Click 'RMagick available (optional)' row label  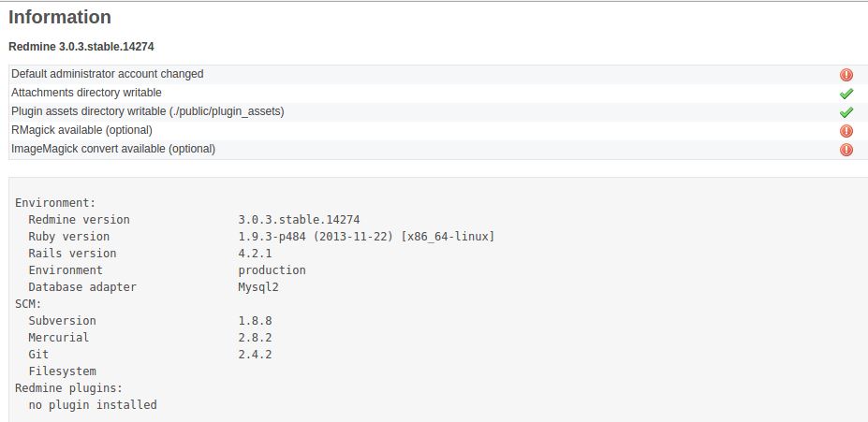[81, 130]
